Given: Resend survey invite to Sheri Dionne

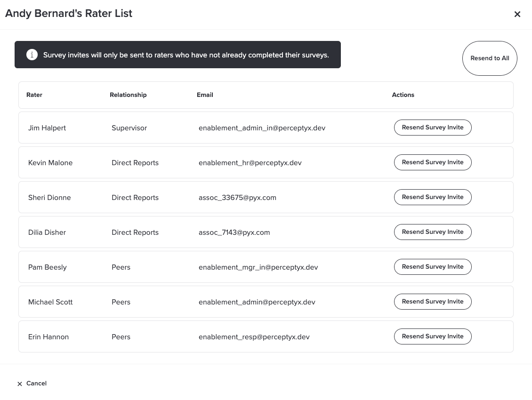Looking at the screenshot, I should pos(433,197).
